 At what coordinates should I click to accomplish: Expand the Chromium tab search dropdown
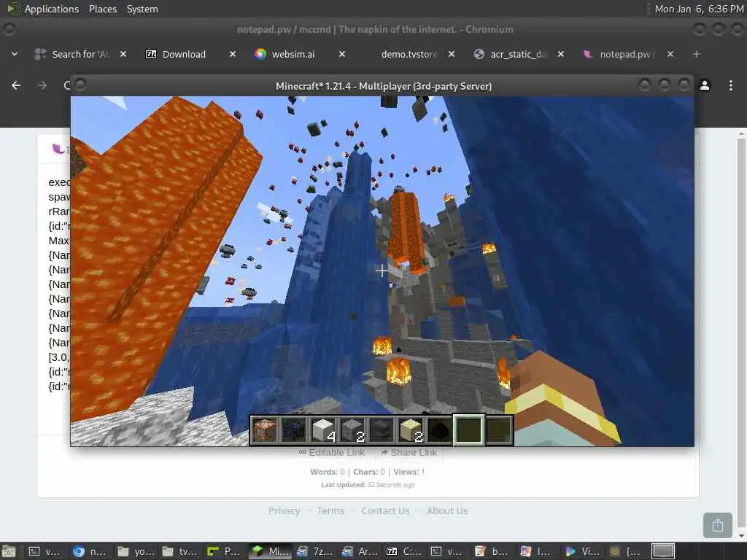[15, 54]
